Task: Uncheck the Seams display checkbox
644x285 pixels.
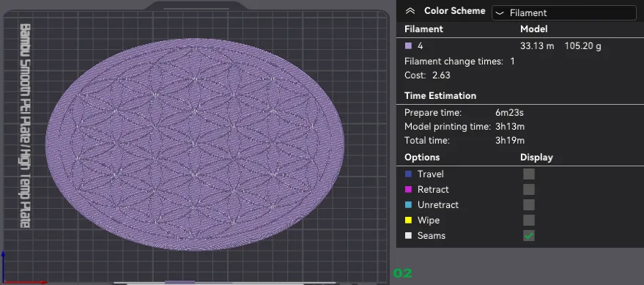Action: pos(528,236)
